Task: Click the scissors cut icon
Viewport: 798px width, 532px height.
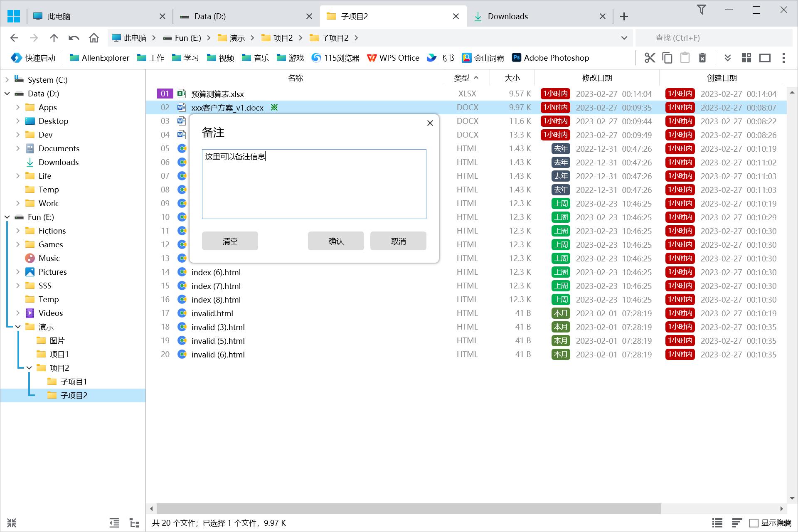Action: click(x=650, y=58)
